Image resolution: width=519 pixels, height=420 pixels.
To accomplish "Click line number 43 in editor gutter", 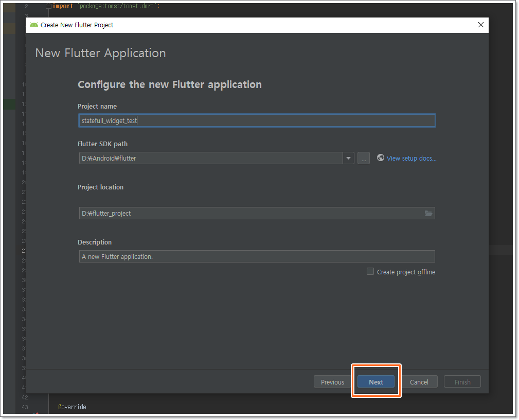I will [25, 407].
